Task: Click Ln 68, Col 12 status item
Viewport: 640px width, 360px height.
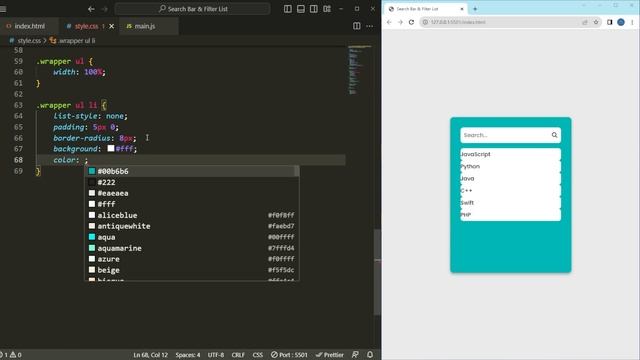Action: 151,355
